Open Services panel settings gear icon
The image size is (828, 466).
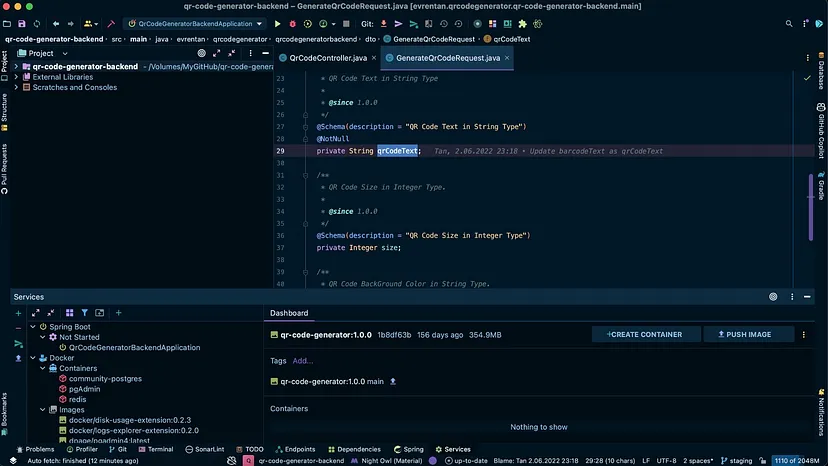[x=773, y=297]
